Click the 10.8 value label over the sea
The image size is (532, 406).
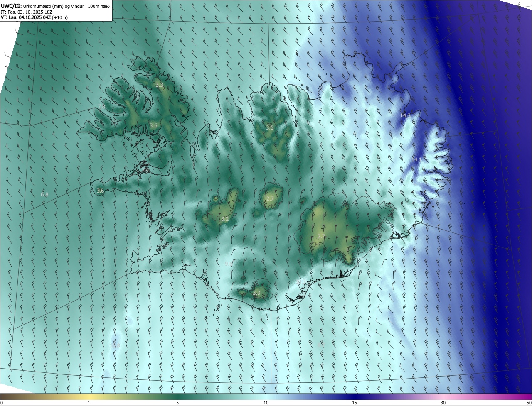(115, 345)
